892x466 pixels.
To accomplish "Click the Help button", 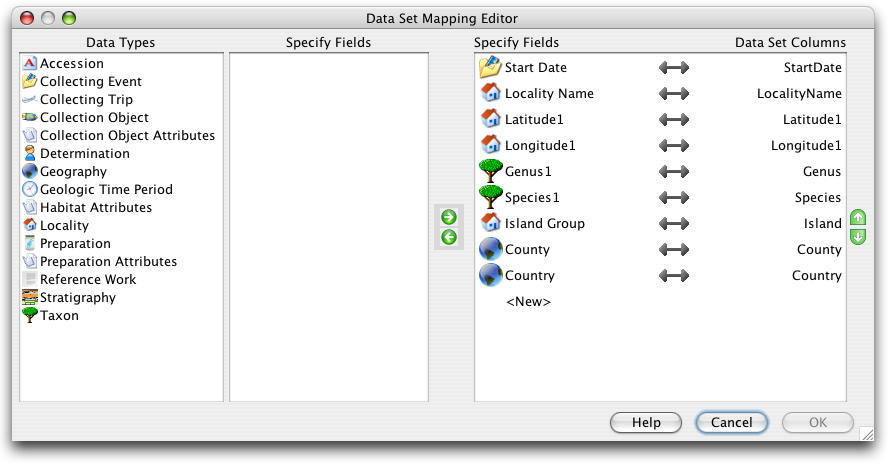I will [x=646, y=423].
